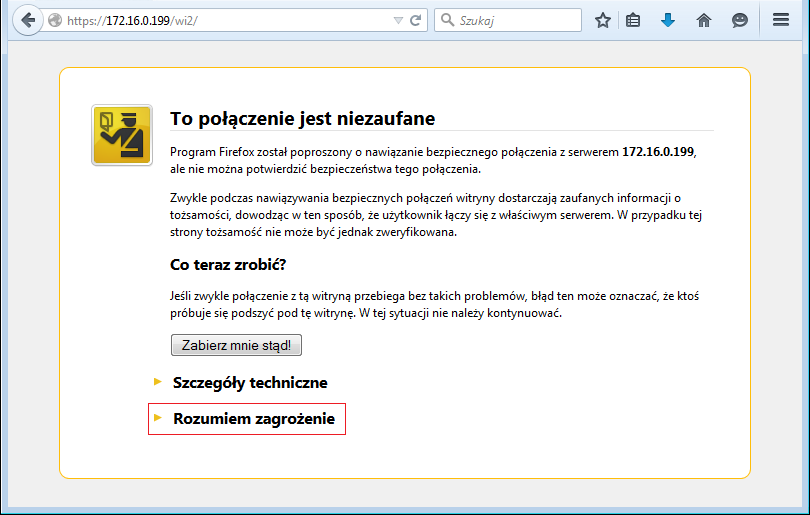Click the bold 172.16.0.199 server text
This screenshot has height=515, width=810.
coord(658,152)
